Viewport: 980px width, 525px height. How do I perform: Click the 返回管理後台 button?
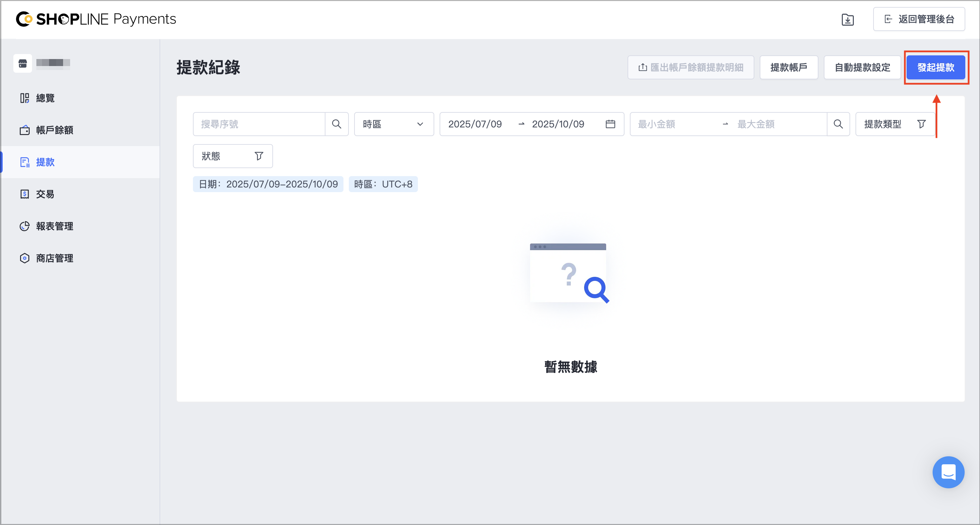pyautogui.click(x=919, y=19)
